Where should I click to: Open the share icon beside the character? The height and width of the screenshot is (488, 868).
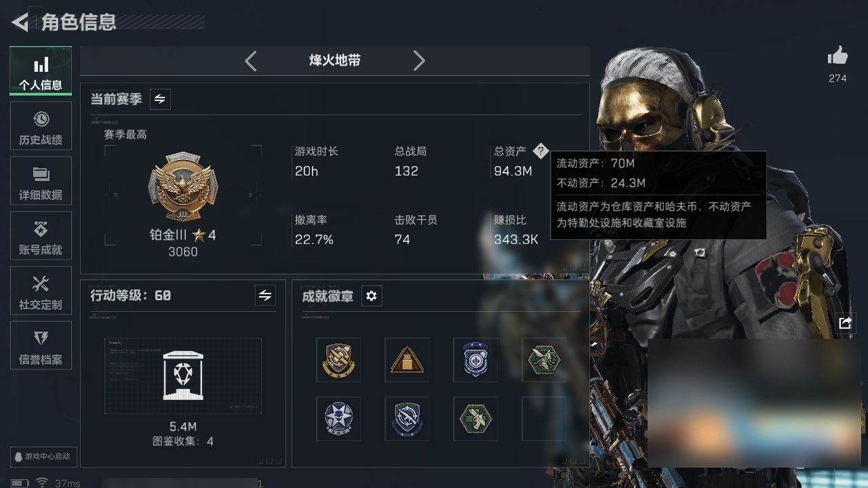coord(845,323)
